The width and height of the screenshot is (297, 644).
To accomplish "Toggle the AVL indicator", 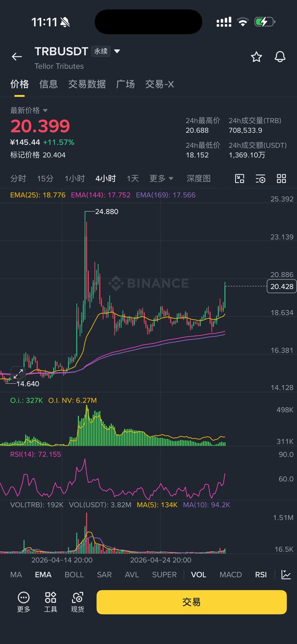I will (132, 574).
